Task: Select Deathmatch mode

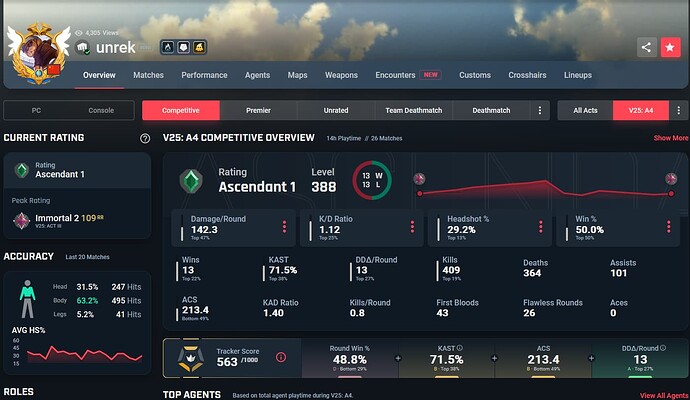Action: [x=491, y=110]
